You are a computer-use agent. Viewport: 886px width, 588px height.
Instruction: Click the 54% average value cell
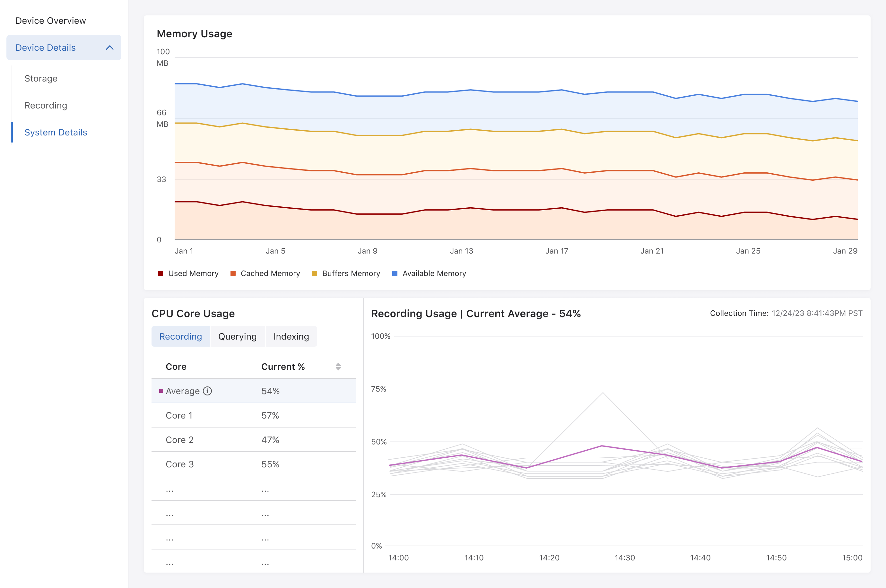pyautogui.click(x=270, y=391)
